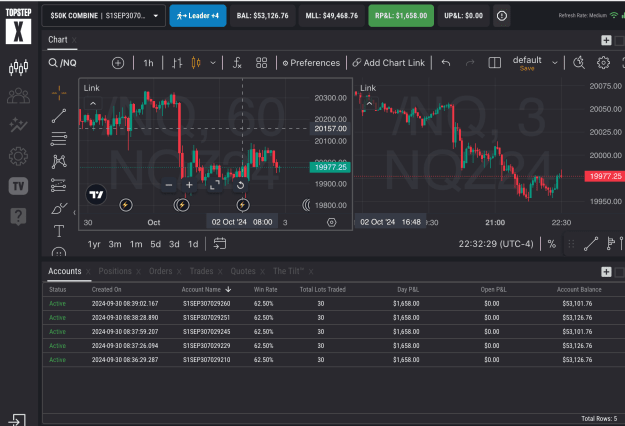Maximize chart with fullscreen icon
The image size is (625, 426).
[x=215, y=185]
